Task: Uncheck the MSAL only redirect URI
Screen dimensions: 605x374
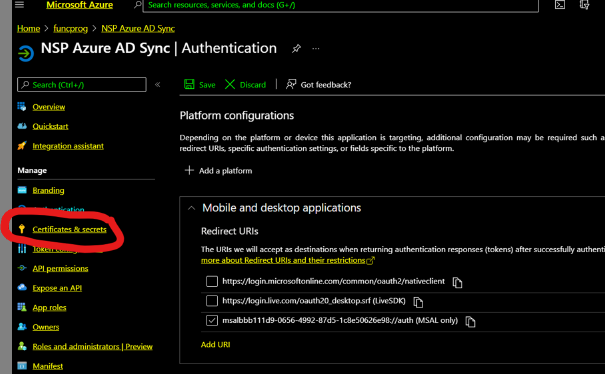Action: pos(212,320)
